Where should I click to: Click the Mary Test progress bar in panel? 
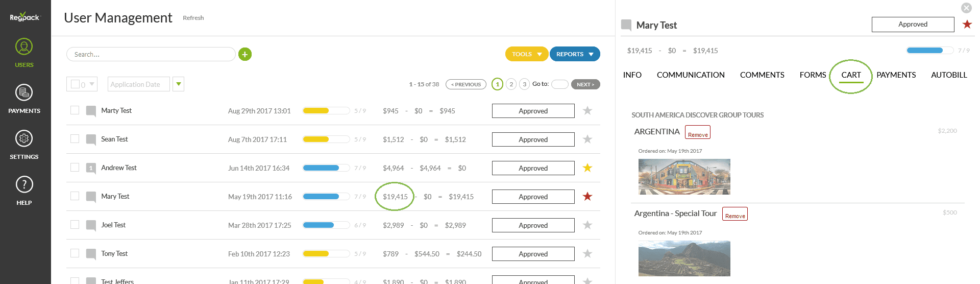pos(929,51)
